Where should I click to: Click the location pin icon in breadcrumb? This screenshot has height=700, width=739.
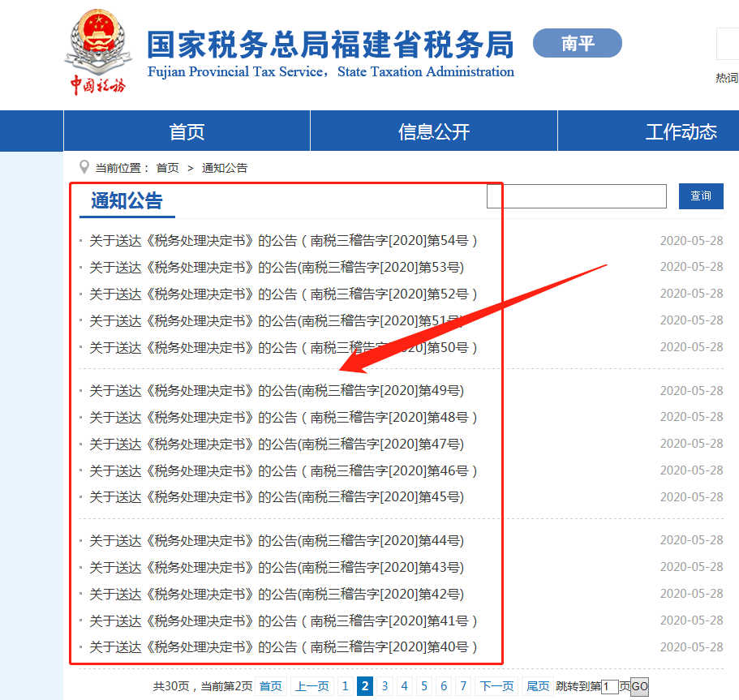coord(84,168)
